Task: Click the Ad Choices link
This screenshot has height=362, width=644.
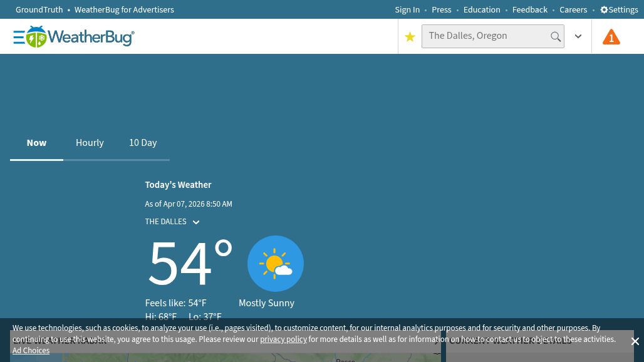Action: tap(31, 351)
